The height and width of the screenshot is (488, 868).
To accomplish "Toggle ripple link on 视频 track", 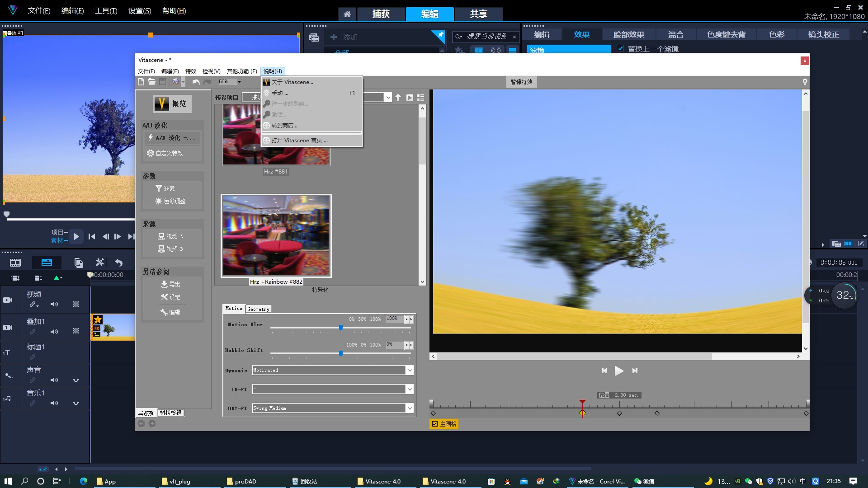I will tap(33, 305).
